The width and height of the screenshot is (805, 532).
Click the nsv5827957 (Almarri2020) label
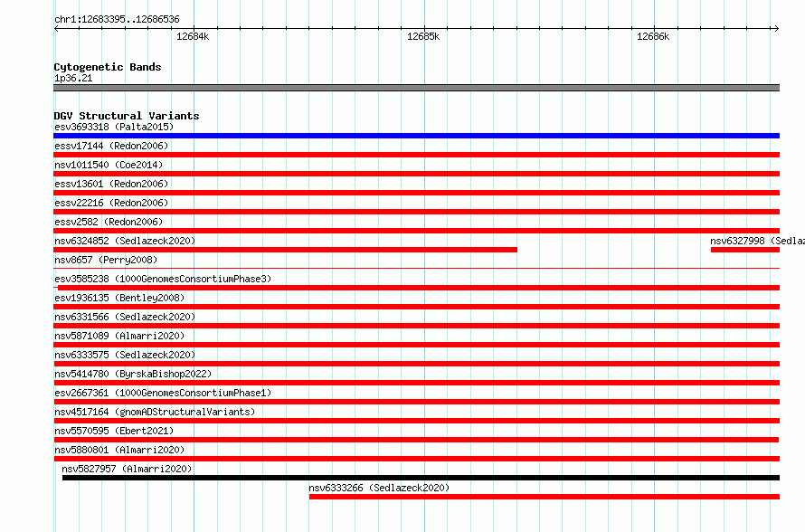click(x=127, y=469)
